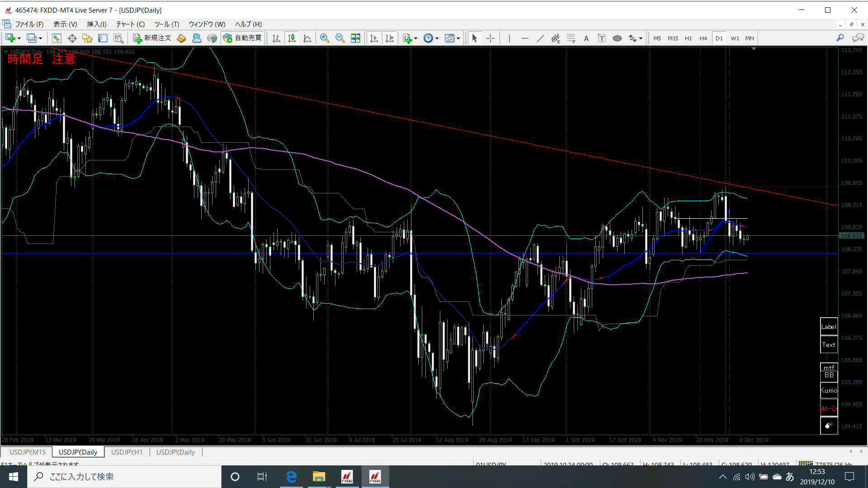Open the 挿入(I) menu

click(x=96, y=24)
